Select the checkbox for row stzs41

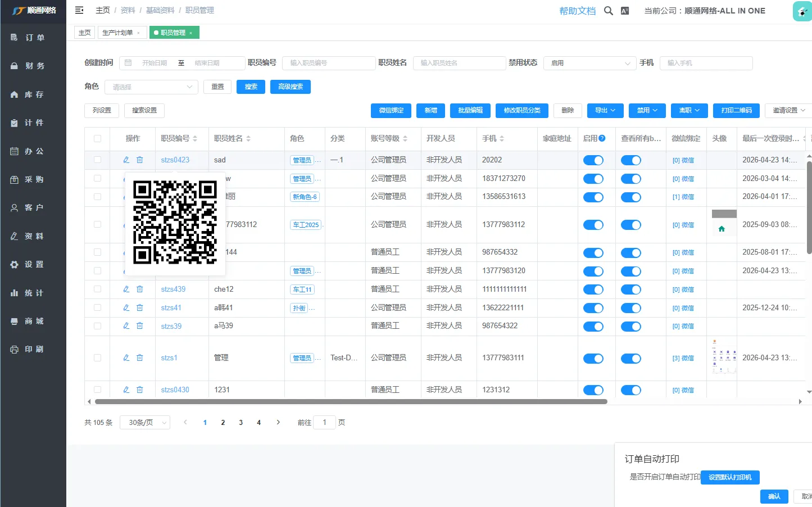(98, 308)
